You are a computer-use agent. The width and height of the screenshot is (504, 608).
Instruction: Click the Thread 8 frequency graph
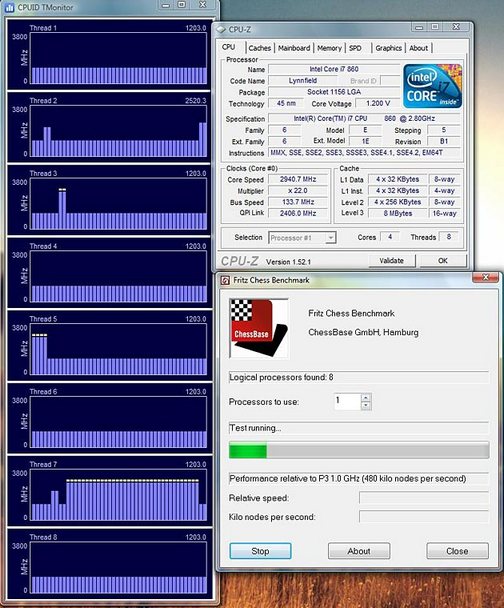coord(118,568)
